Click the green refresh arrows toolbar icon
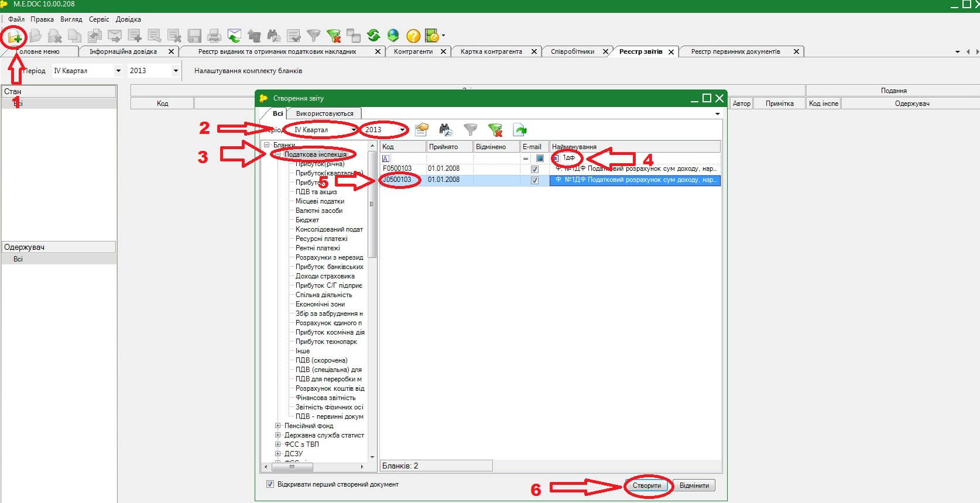The height and width of the screenshot is (503, 980). coord(374,36)
